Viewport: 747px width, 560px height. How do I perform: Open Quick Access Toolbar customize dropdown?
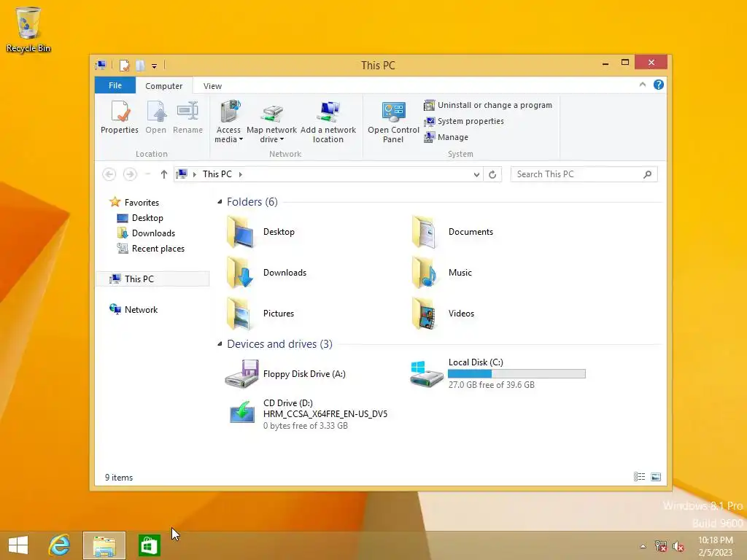click(155, 66)
